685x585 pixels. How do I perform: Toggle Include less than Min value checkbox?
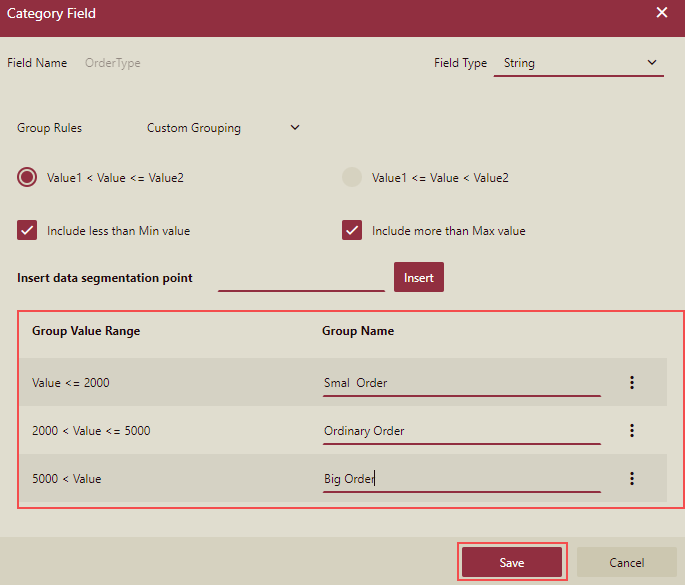27,230
